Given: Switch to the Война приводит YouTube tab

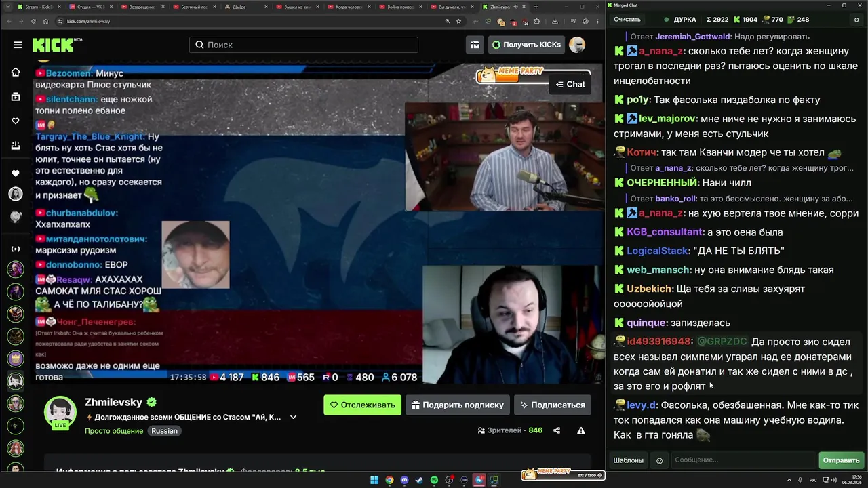Looking at the screenshot, I should click(x=400, y=7).
